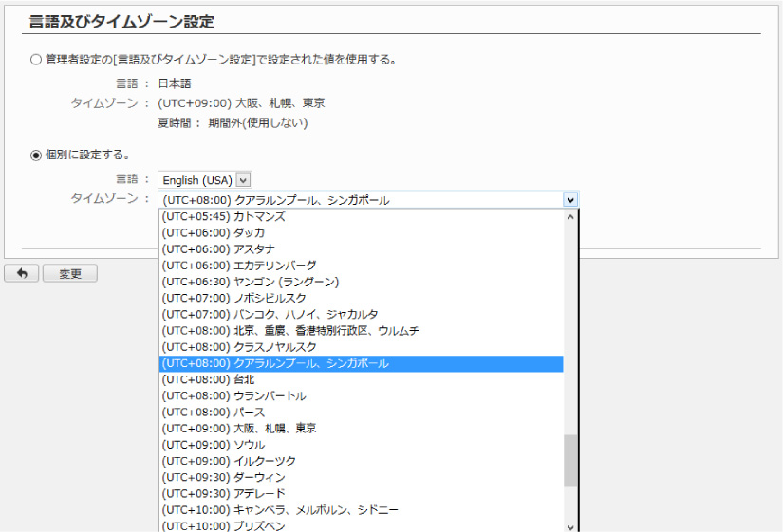
Task: Click the 日本語 language value
Action: coord(175,83)
